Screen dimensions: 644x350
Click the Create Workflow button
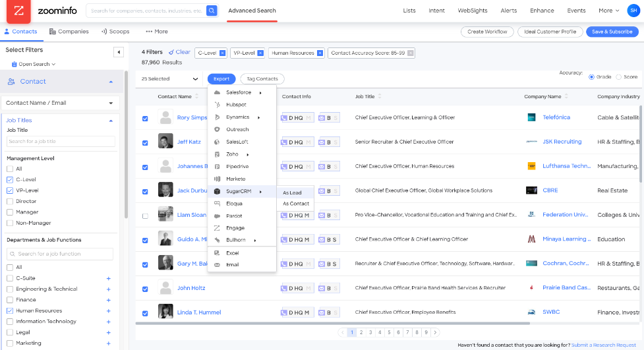coord(487,32)
